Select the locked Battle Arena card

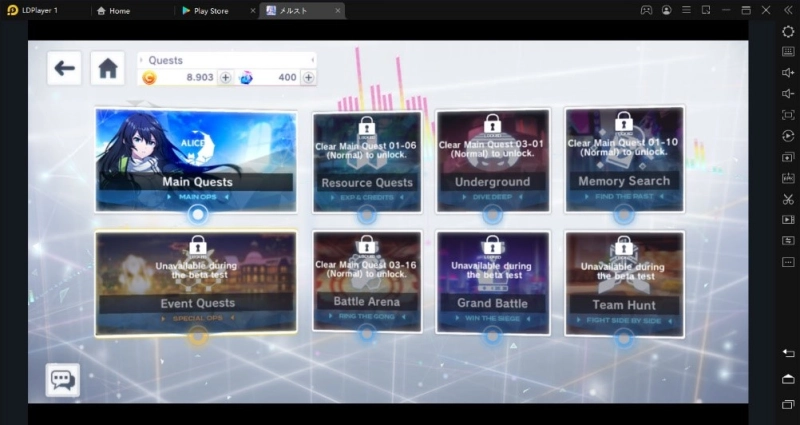(x=367, y=281)
